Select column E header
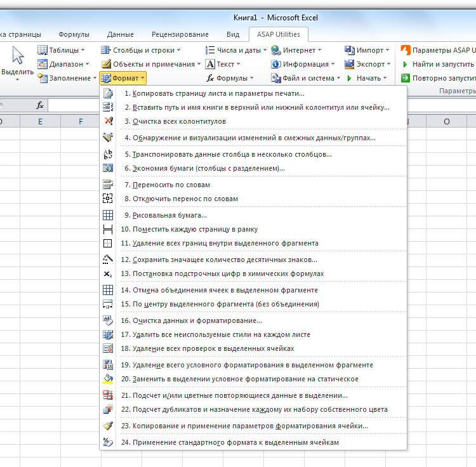The image size is (476, 467). [x=40, y=122]
